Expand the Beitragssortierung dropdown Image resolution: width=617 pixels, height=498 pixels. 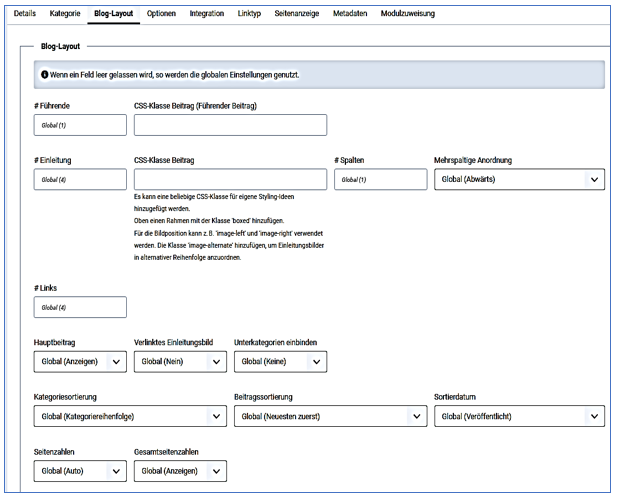point(330,417)
